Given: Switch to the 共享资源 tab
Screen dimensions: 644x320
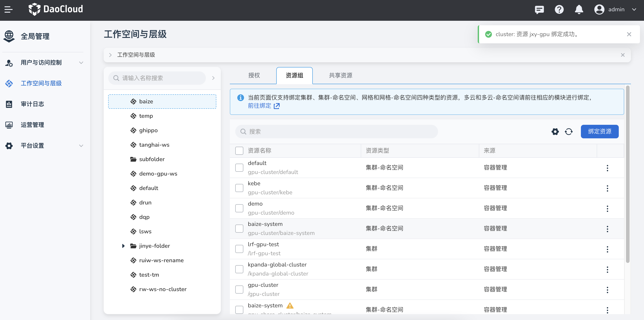Looking at the screenshot, I should click(x=340, y=75).
